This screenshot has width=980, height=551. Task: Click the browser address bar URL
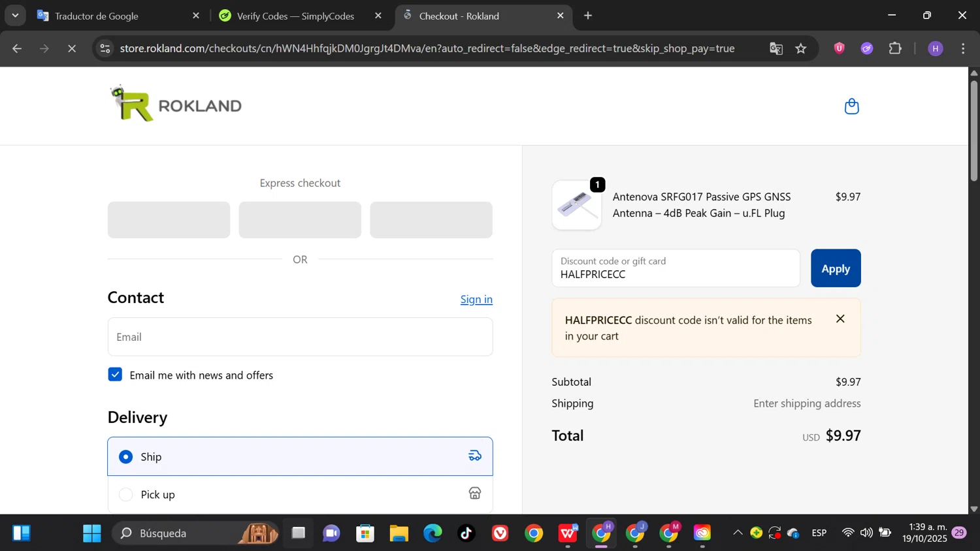pyautogui.click(x=427, y=49)
